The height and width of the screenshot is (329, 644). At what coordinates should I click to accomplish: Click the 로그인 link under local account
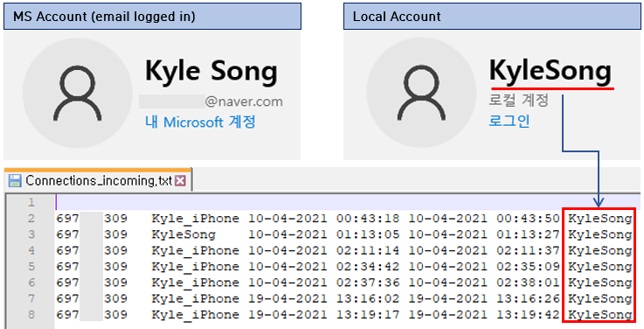[x=509, y=121]
